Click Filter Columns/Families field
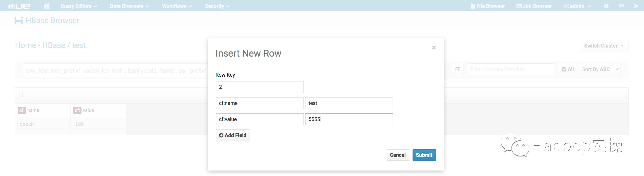Image resolution: width=644 pixels, height=176 pixels. [511, 69]
